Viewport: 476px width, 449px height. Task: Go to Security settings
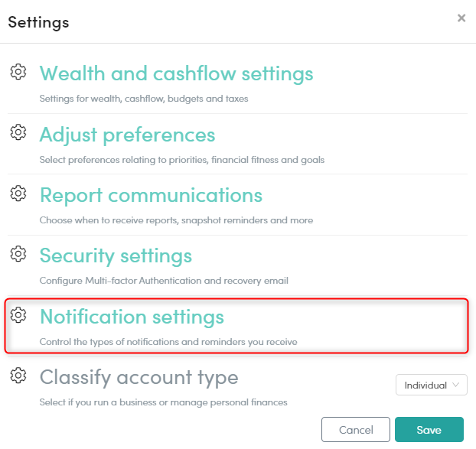(x=116, y=255)
